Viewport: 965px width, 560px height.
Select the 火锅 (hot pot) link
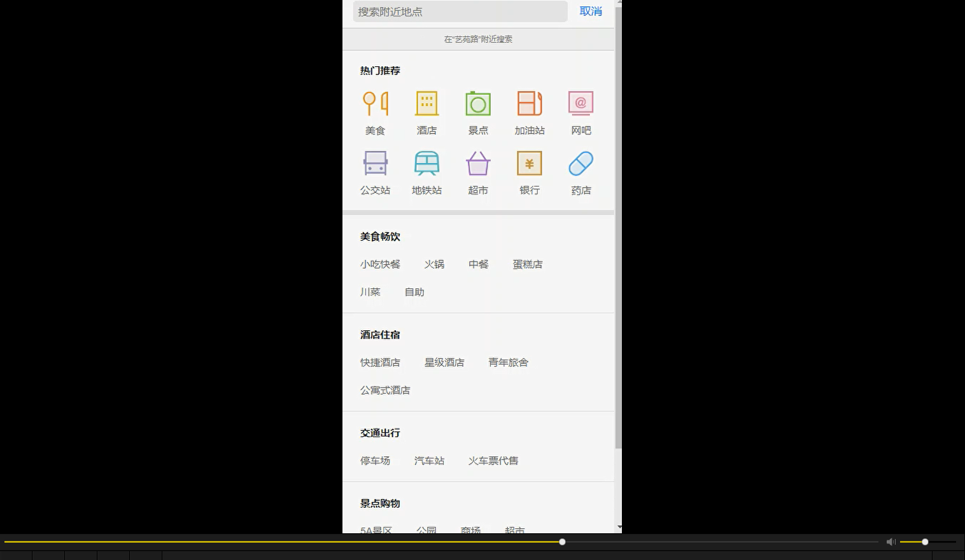point(435,264)
